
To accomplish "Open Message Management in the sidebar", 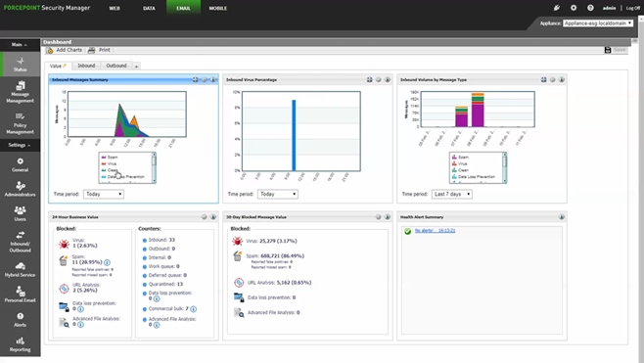I will pyautogui.click(x=20, y=92).
